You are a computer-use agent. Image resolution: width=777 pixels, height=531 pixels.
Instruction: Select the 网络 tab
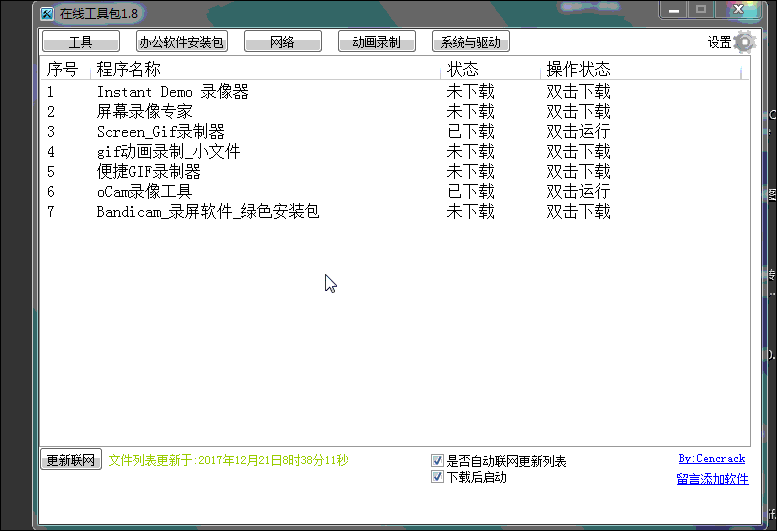(282, 41)
